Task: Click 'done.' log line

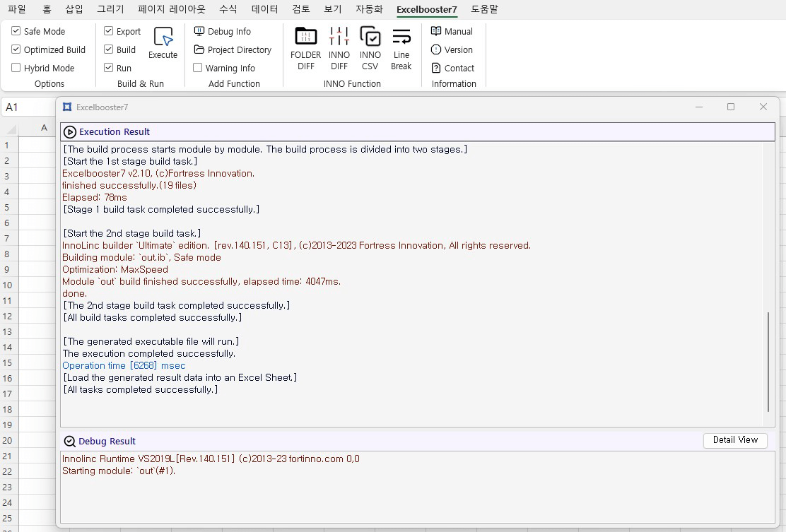Action: [x=75, y=293]
